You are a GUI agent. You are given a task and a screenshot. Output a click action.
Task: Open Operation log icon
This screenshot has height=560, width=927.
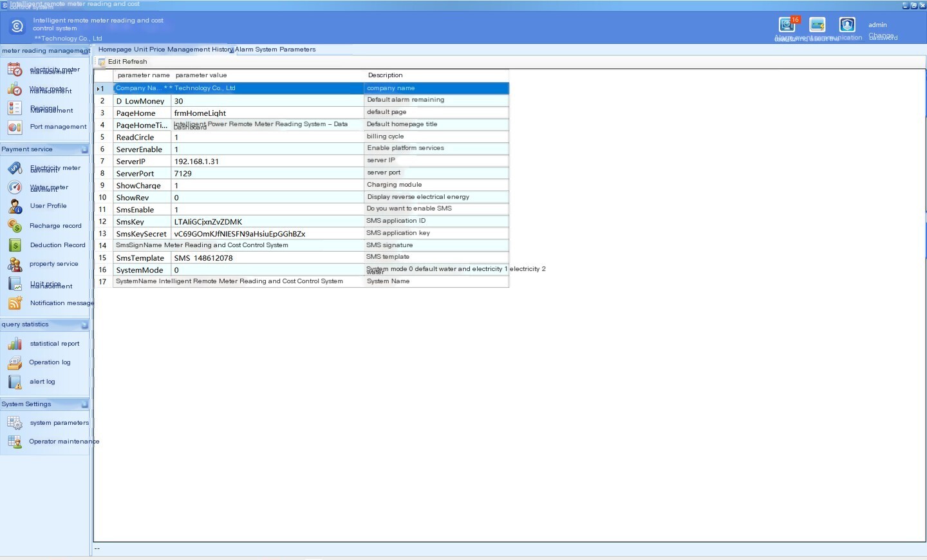coord(15,362)
